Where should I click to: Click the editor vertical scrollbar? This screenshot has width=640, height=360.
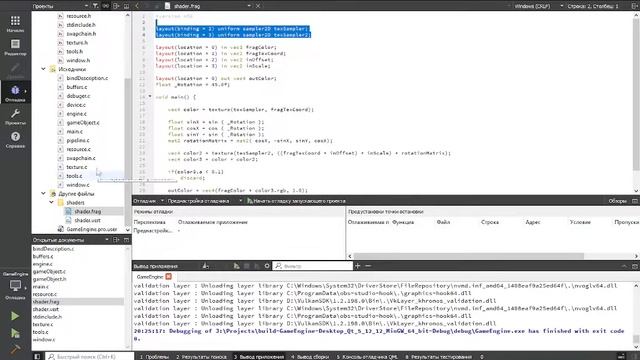[x=636, y=94]
